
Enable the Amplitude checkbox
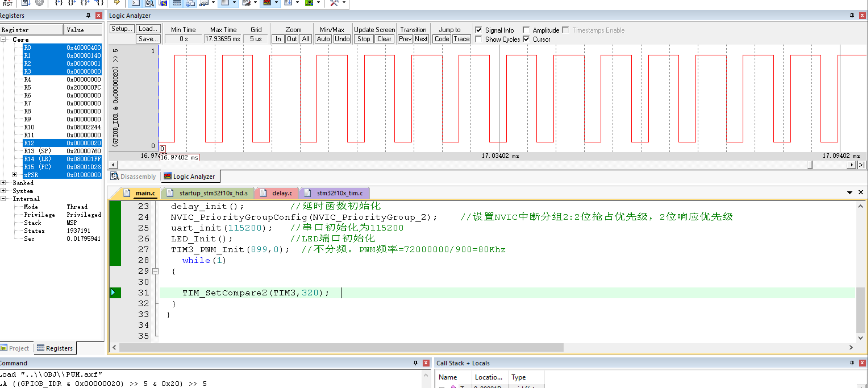[526, 30]
